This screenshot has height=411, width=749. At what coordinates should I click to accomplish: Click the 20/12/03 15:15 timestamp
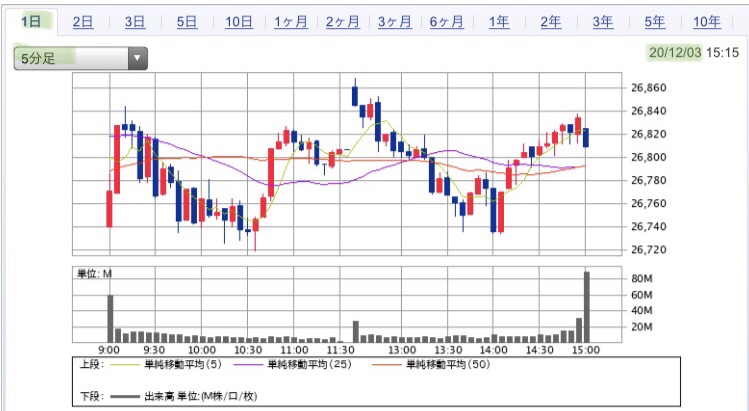pos(694,52)
